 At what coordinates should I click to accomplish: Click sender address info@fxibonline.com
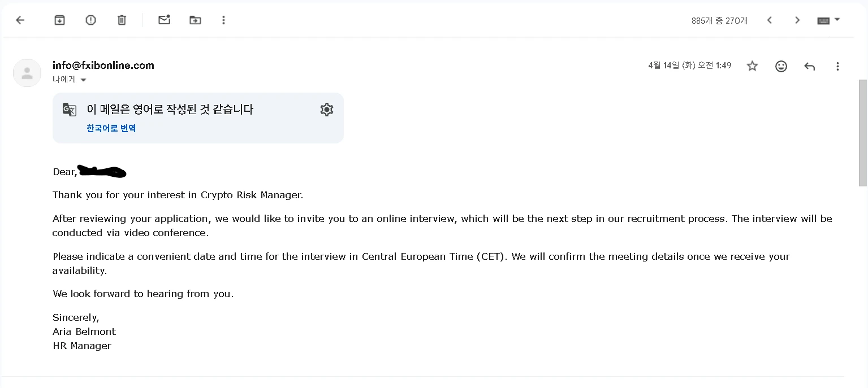tap(103, 66)
